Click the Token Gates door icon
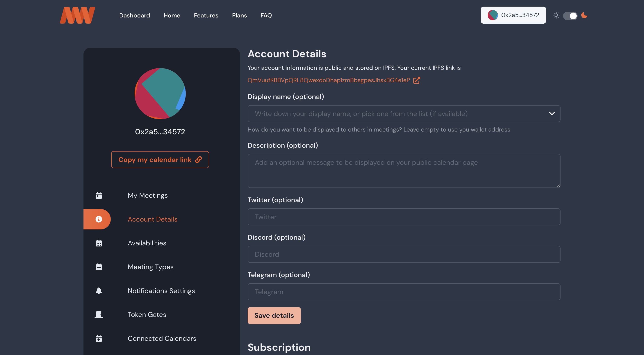The width and height of the screenshot is (644, 355). coord(99,315)
